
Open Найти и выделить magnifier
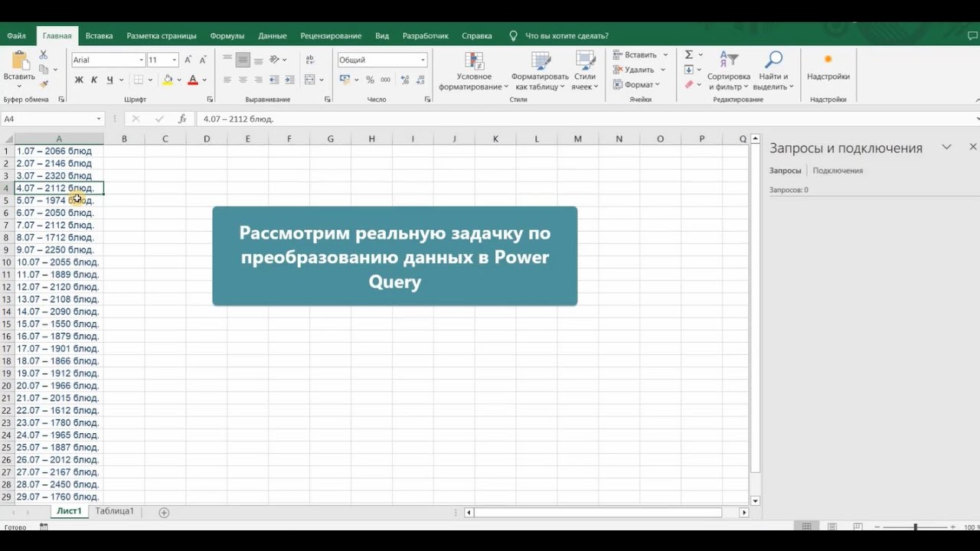point(774,71)
